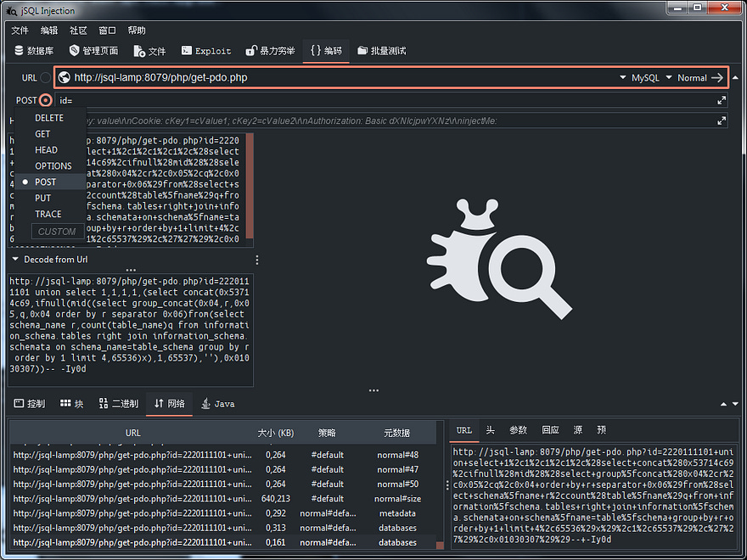Select the 0,313 databases request row
Image resolution: width=747 pixels, height=560 pixels.
pos(223,528)
